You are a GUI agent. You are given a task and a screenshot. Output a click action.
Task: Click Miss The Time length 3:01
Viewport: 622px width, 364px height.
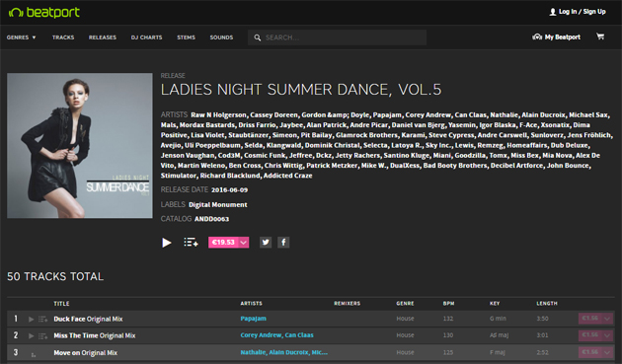pos(542,335)
